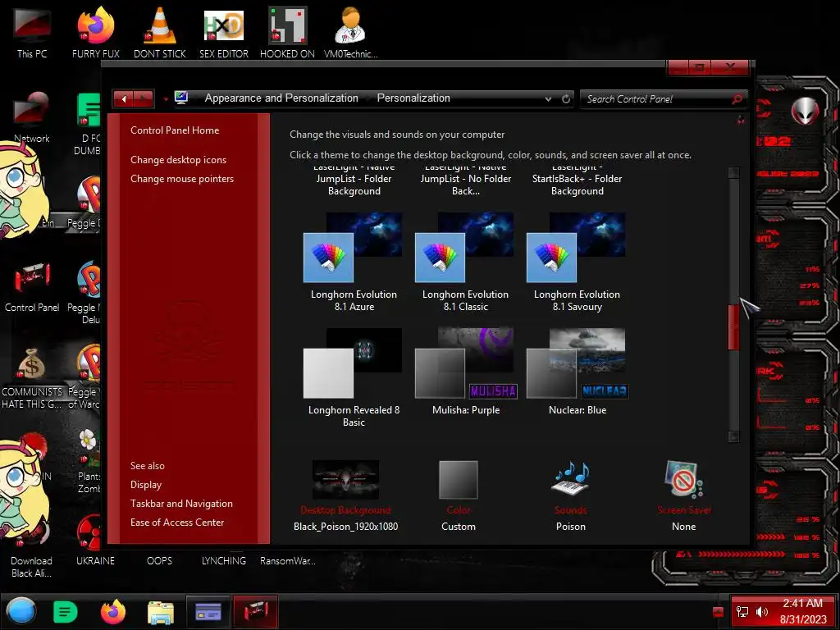Expand the address bar history dropdown
The width and height of the screenshot is (840, 630).
[548, 99]
